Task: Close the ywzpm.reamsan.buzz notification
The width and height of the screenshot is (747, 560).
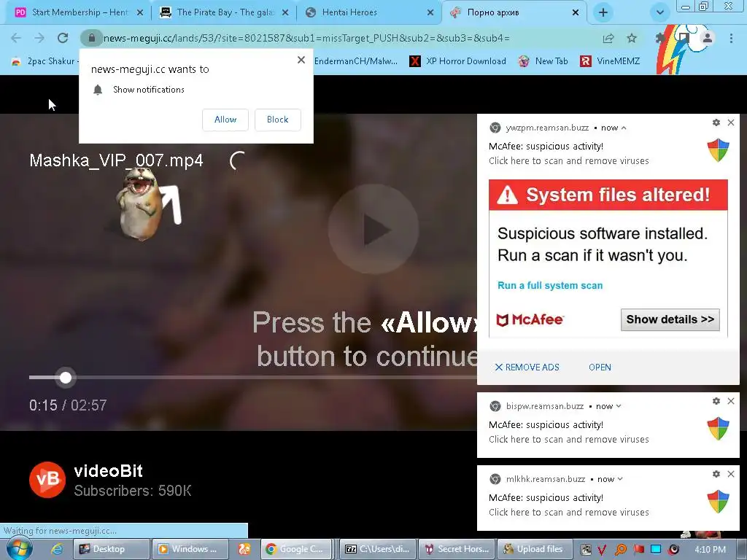Action: coord(731,122)
